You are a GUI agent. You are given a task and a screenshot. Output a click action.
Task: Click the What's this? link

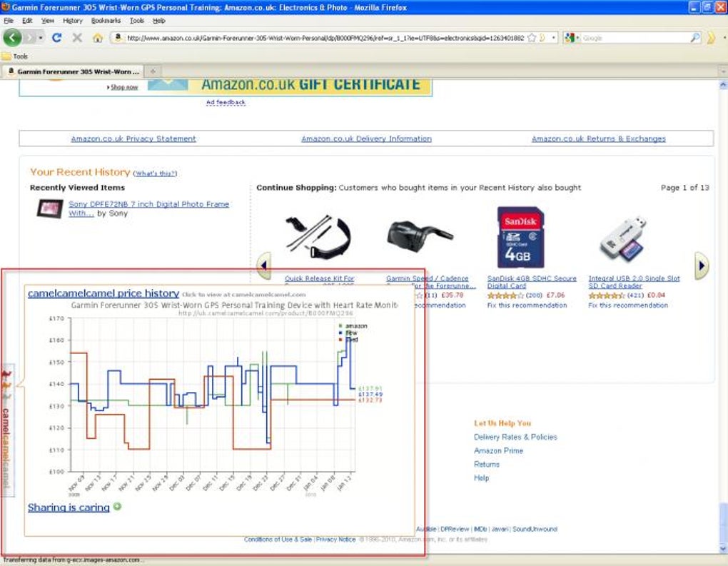tap(155, 173)
